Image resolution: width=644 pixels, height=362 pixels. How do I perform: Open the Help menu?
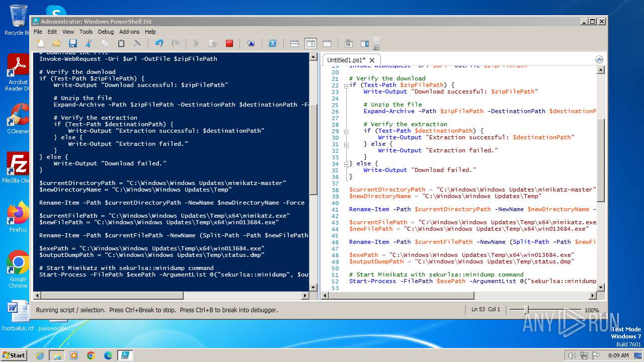pyautogui.click(x=150, y=32)
